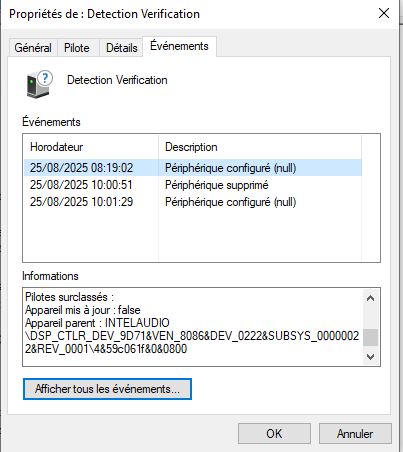This screenshot has width=403, height=452.
Task: Confirm with the OK button
Action: click(274, 434)
